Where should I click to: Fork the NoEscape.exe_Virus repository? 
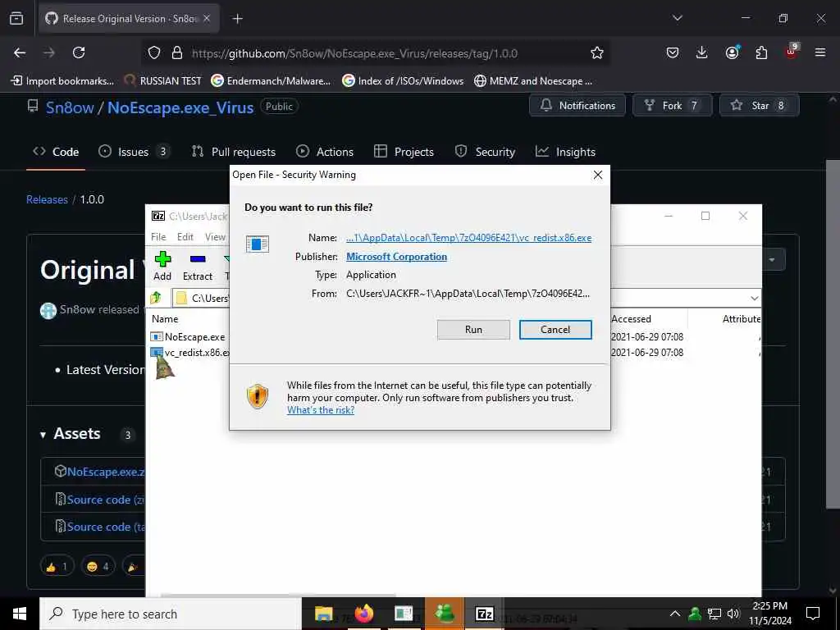[x=673, y=106]
